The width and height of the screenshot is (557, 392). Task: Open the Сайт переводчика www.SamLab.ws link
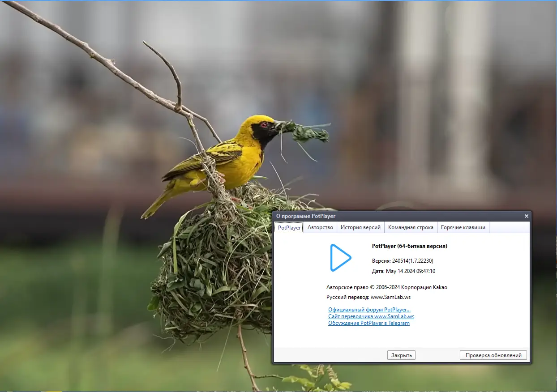(371, 316)
